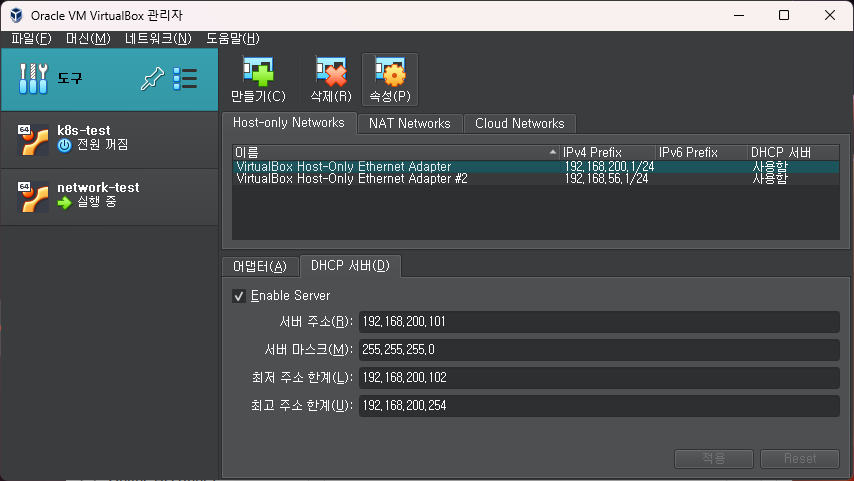Screen dimensions: 854x481
Task: Select the DHCP 서버(D) tab
Action: tap(350, 266)
